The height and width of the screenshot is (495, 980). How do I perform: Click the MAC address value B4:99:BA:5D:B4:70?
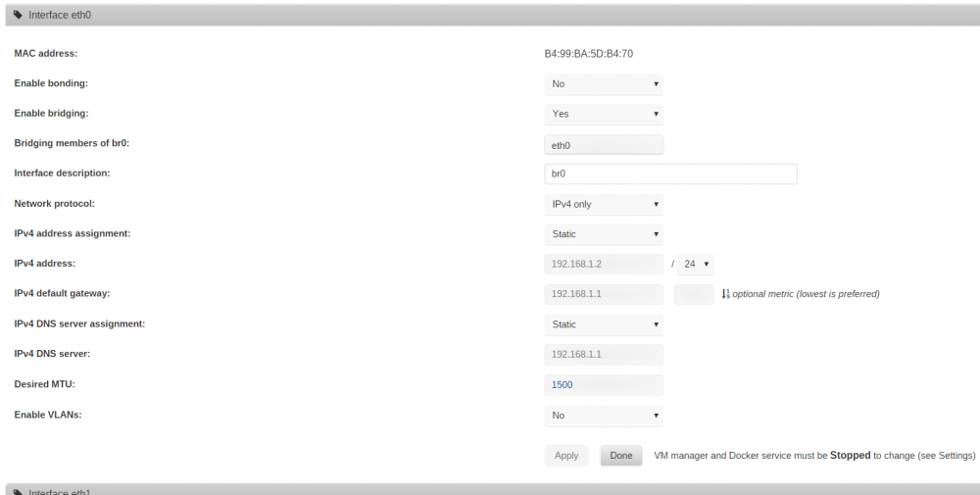tap(589, 54)
